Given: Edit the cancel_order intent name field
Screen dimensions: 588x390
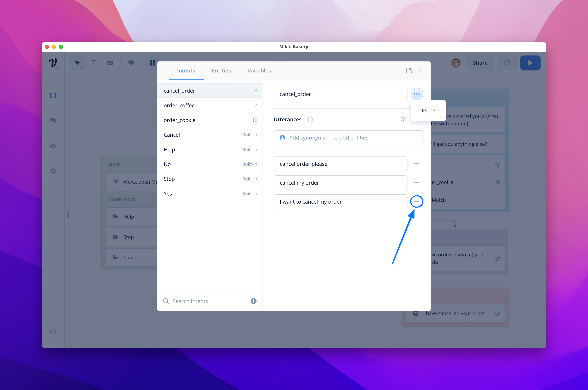Looking at the screenshot, I should click(x=340, y=94).
